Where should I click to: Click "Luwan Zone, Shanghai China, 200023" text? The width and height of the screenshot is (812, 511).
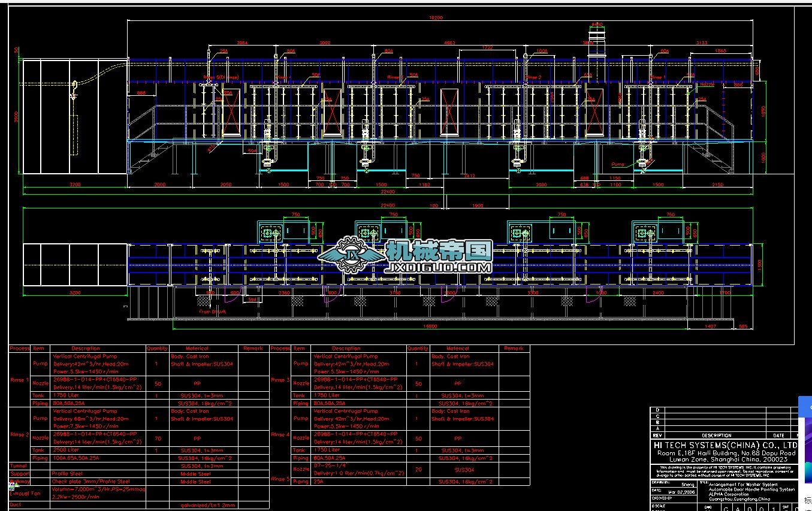pos(728,459)
